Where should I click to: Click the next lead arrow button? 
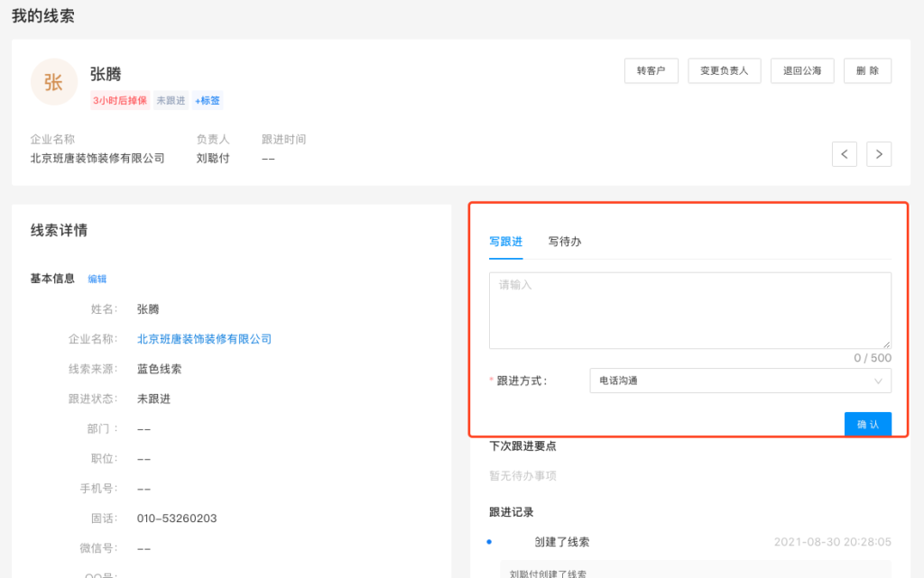pyautogui.click(x=879, y=154)
